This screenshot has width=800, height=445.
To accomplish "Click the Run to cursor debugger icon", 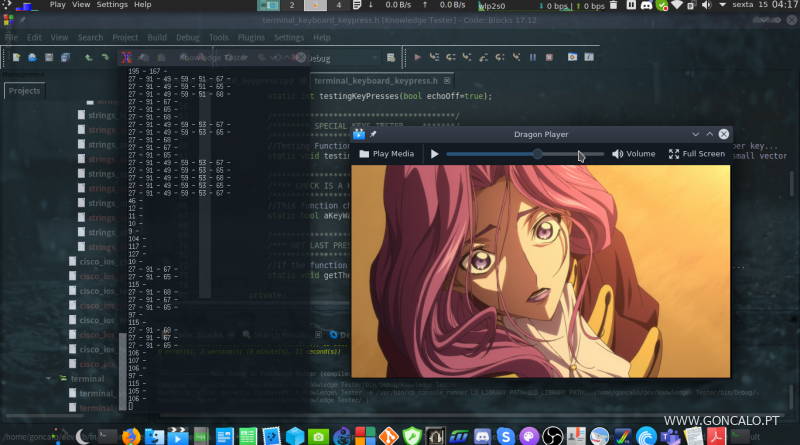I will (434, 57).
